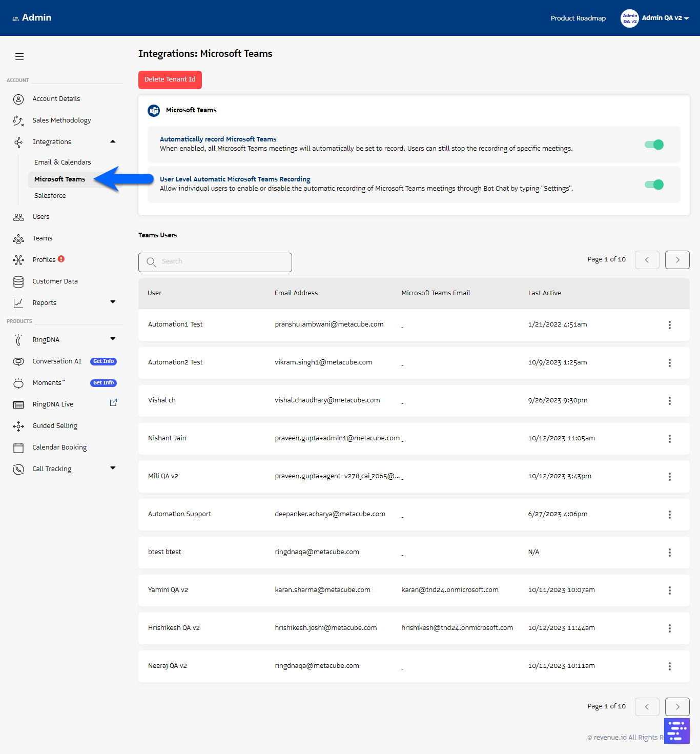Go to next page using bottom pagination
700x754 pixels.
(677, 707)
